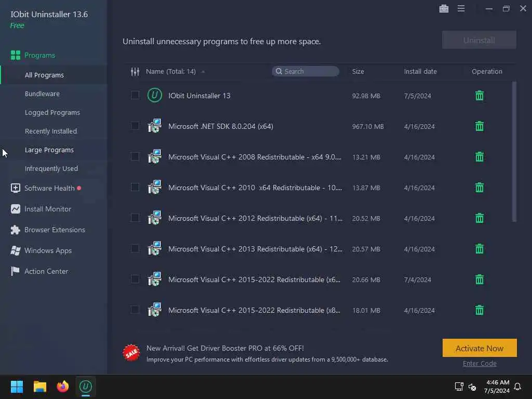Open File Explorer from taskbar
The image size is (532, 399).
[x=39, y=387]
